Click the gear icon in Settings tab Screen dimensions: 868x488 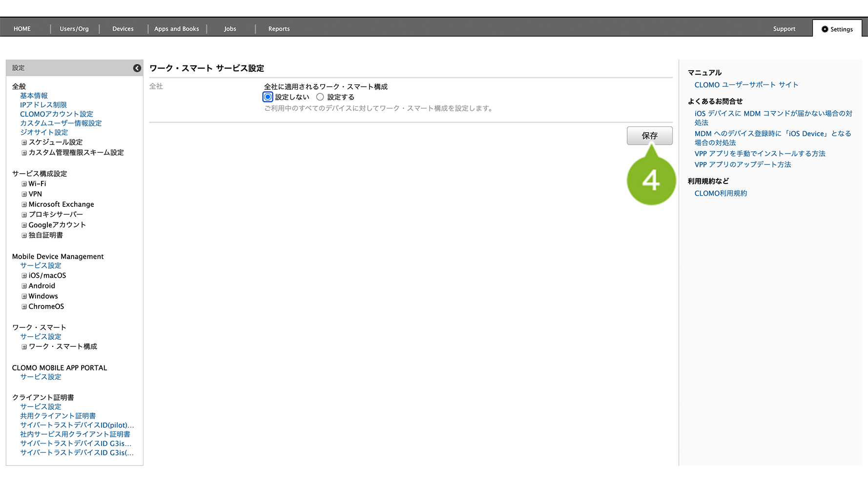tap(825, 29)
